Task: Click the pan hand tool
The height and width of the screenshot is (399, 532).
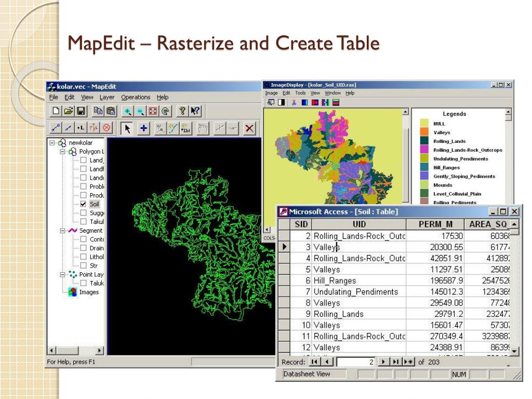Action: click(203, 128)
